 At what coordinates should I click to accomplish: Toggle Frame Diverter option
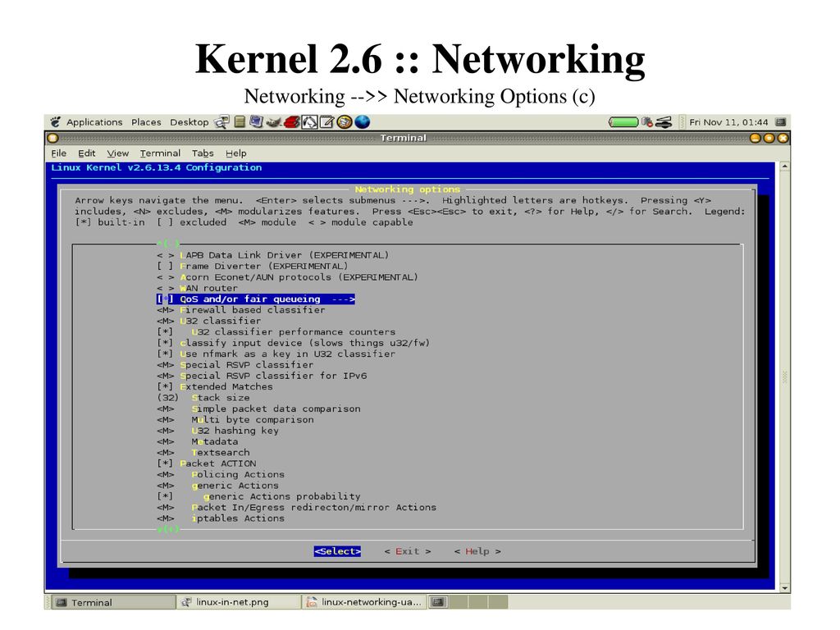253,267
